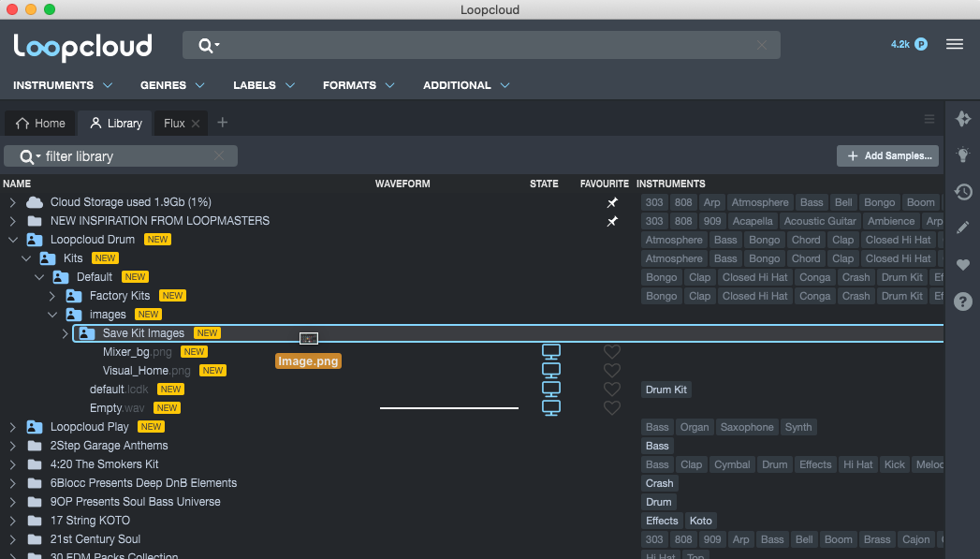Click the Cymbal instrument tag
The width and height of the screenshot is (980, 559).
732,464
